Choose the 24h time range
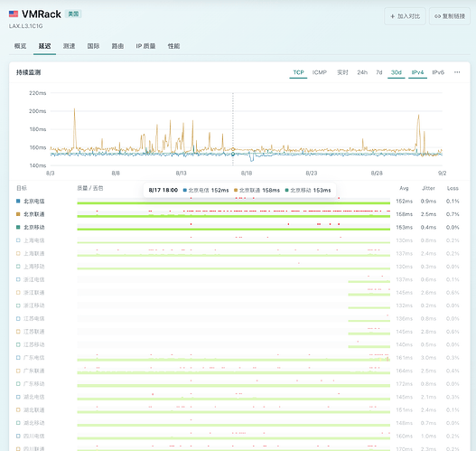The image size is (476, 451). [x=362, y=72]
